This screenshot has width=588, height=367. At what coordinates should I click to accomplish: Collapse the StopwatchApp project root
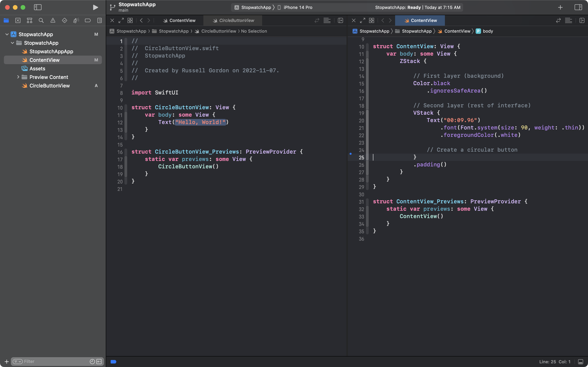[x=7, y=34]
